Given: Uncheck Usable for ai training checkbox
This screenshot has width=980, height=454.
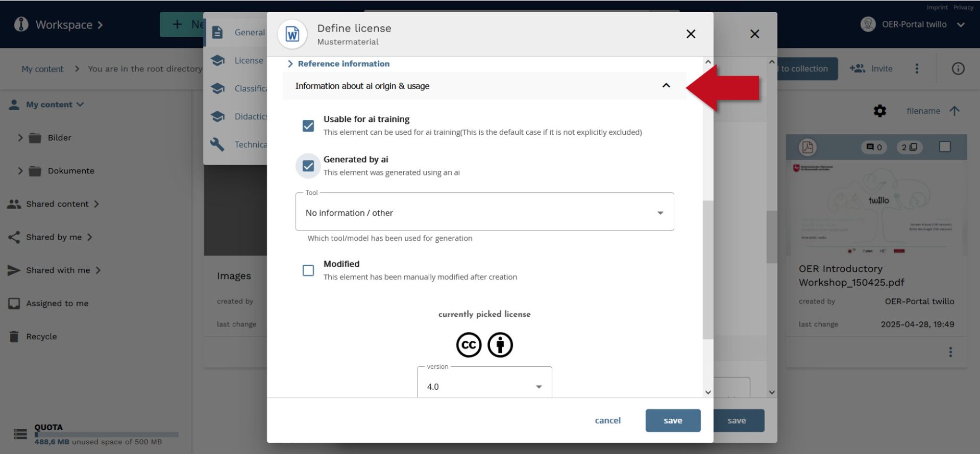Looking at the screenshot, I should coord(308,125).
